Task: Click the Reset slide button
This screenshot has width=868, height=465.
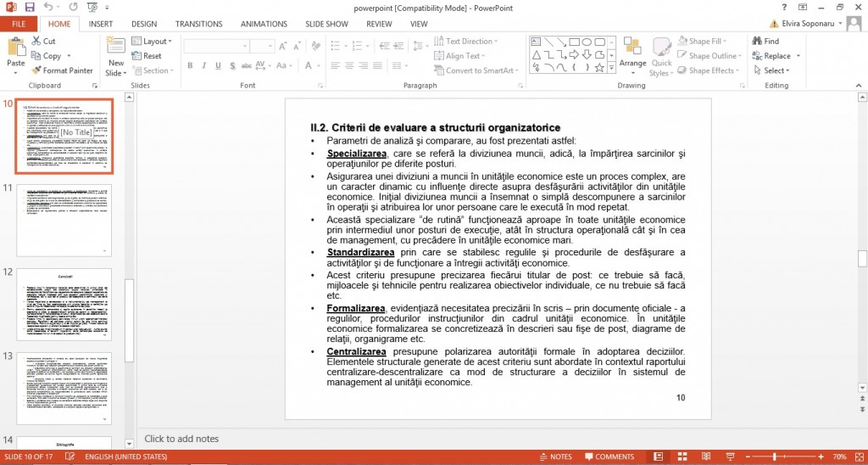Action: pyautogui.click(x=147, y=56)
